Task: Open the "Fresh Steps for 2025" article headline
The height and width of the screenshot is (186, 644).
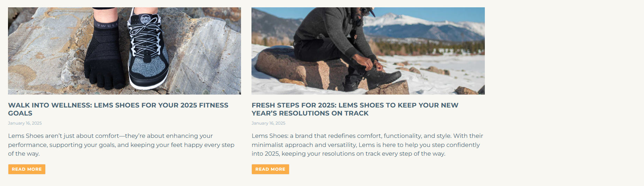Action: (355, 105)
